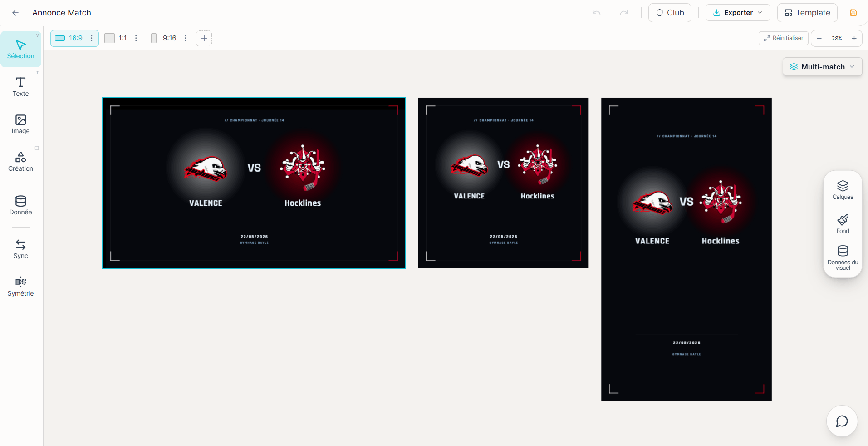Select the VS text in the 9:16 canvas
868x446 pixels.
pyautogui.click(x=687, y=202)
